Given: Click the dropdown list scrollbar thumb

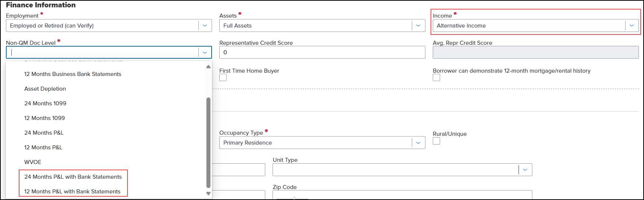Looking at the screenshot, I should (208, 142).
